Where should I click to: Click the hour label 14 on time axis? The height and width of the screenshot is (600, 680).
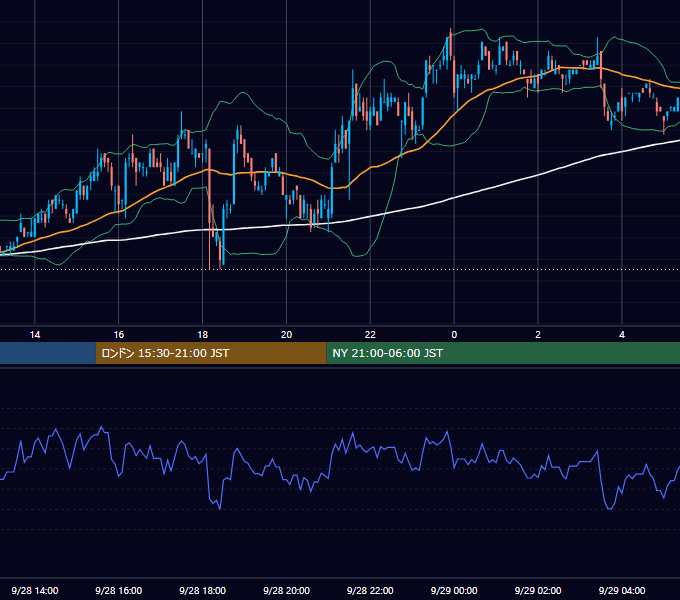(x=35, y=335)
